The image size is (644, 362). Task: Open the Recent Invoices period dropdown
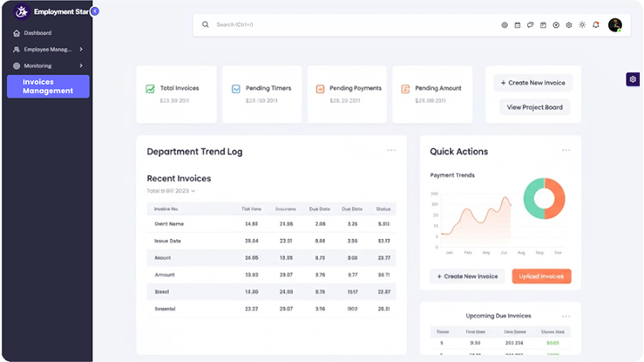click(x=171, y=190)
